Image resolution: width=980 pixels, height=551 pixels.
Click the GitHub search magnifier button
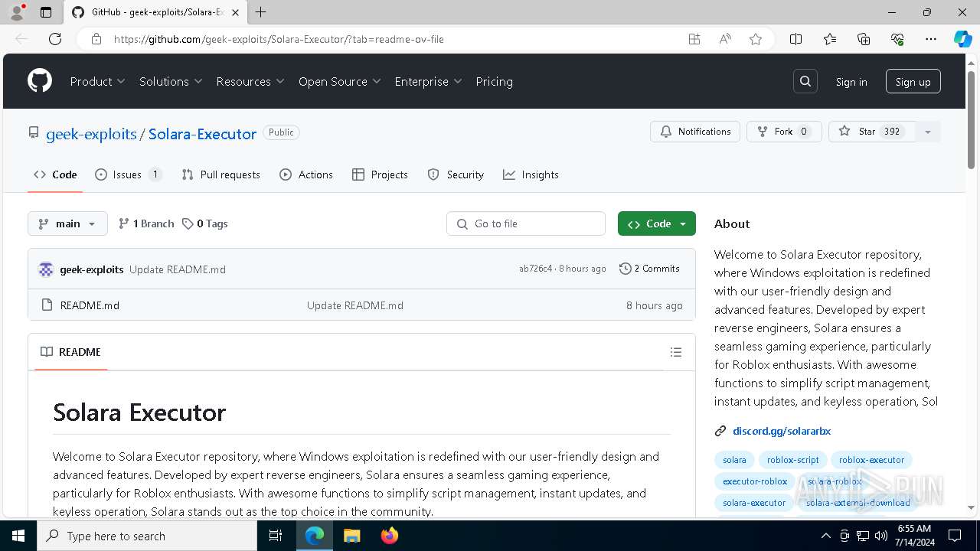[x=805, y=81]
